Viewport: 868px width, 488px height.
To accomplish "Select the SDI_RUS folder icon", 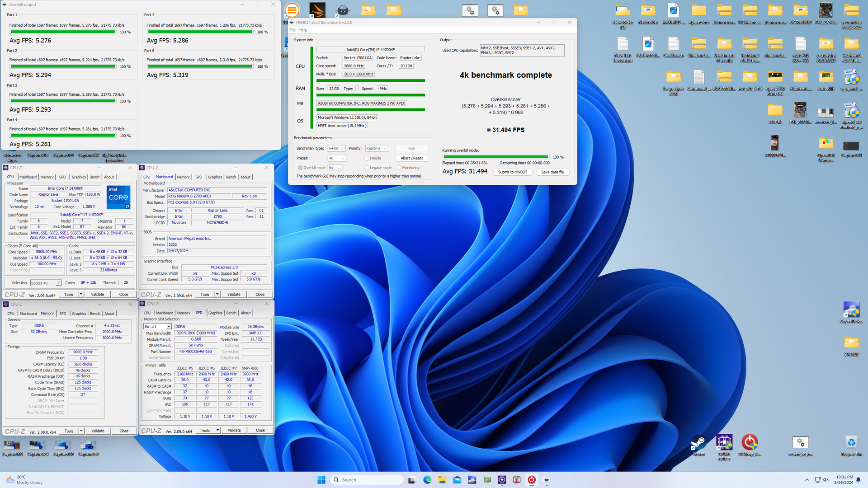I will pos(851,346).
